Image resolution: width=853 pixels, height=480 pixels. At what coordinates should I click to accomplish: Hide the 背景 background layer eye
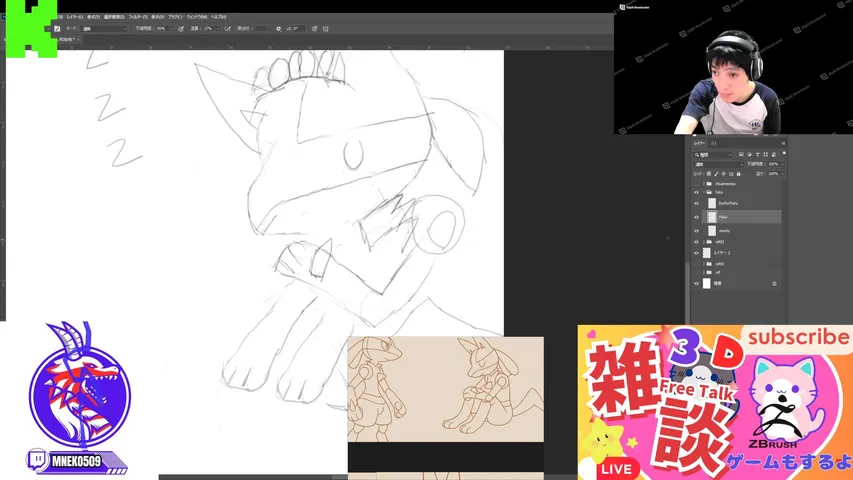(696, 284)
